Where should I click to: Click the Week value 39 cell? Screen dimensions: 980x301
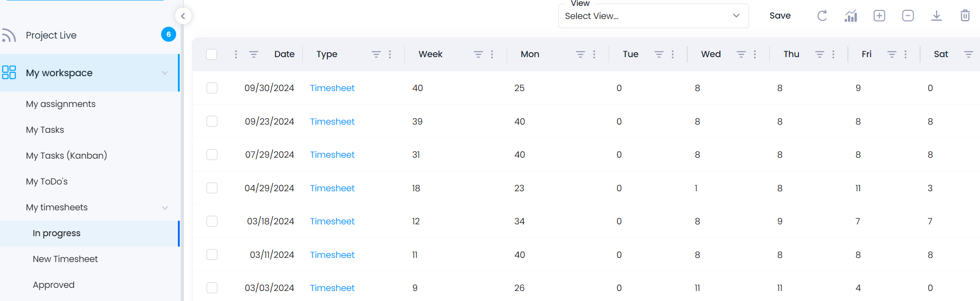[417, 121]
